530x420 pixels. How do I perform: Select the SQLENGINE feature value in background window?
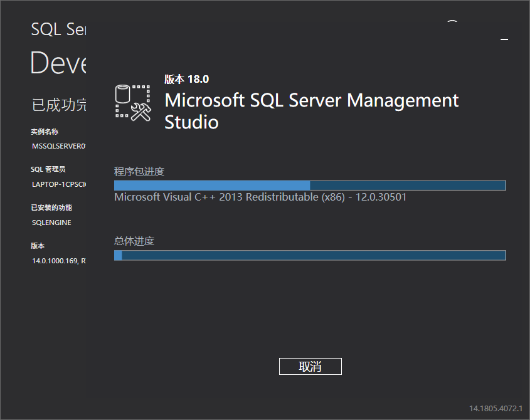click(51, 223)
